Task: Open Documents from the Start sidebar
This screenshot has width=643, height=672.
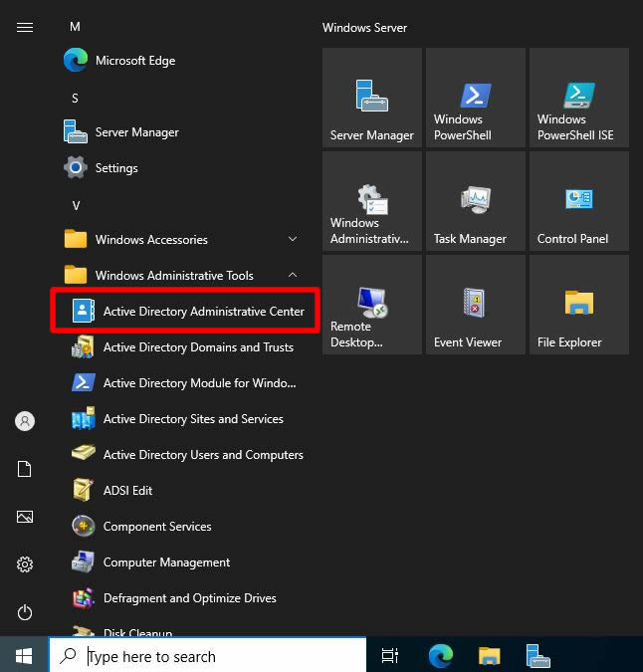Action: (x=25, y=469)
